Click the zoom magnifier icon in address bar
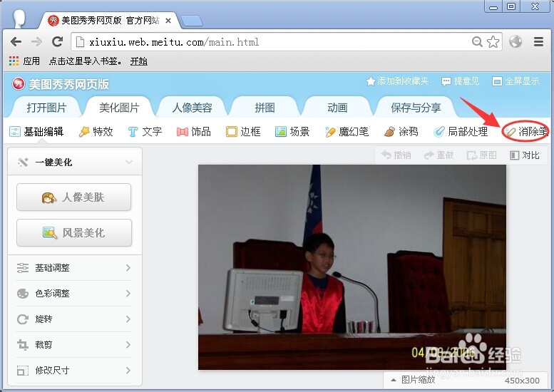554x392 pixels. (x=477, y=41)
